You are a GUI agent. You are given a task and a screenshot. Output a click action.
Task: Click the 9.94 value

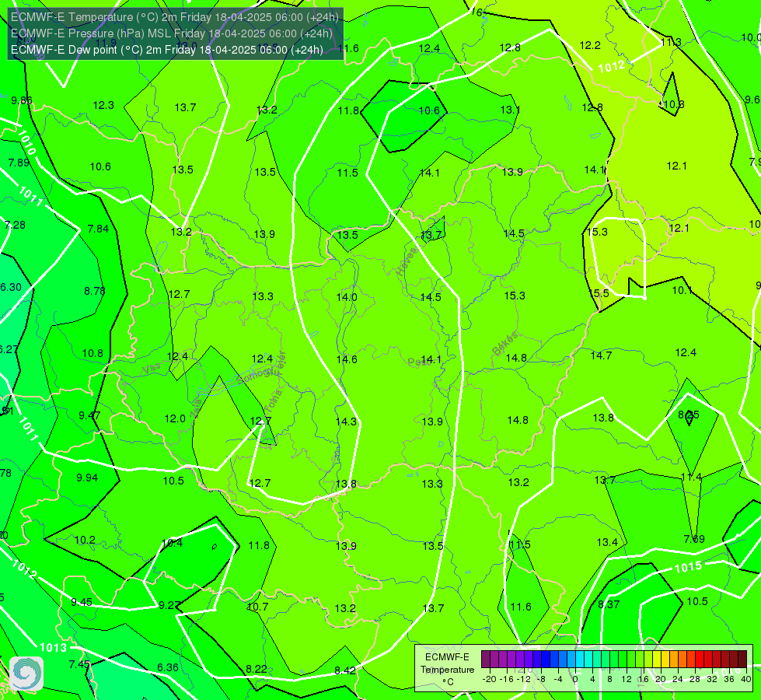(87, 478)
